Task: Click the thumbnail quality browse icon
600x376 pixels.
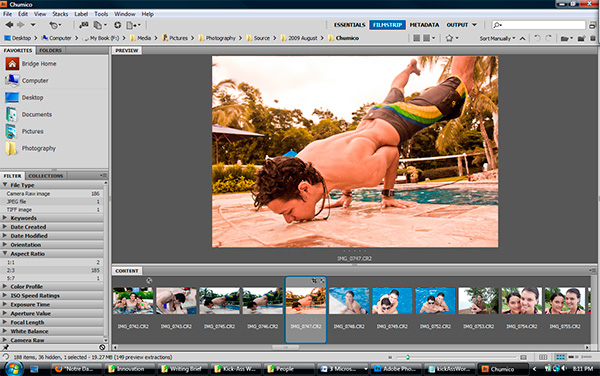Action: (417, 38)
